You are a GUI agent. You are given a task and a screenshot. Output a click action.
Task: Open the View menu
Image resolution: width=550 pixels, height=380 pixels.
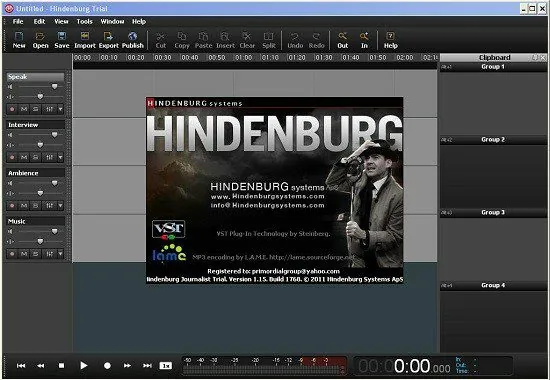click(61, 21)
